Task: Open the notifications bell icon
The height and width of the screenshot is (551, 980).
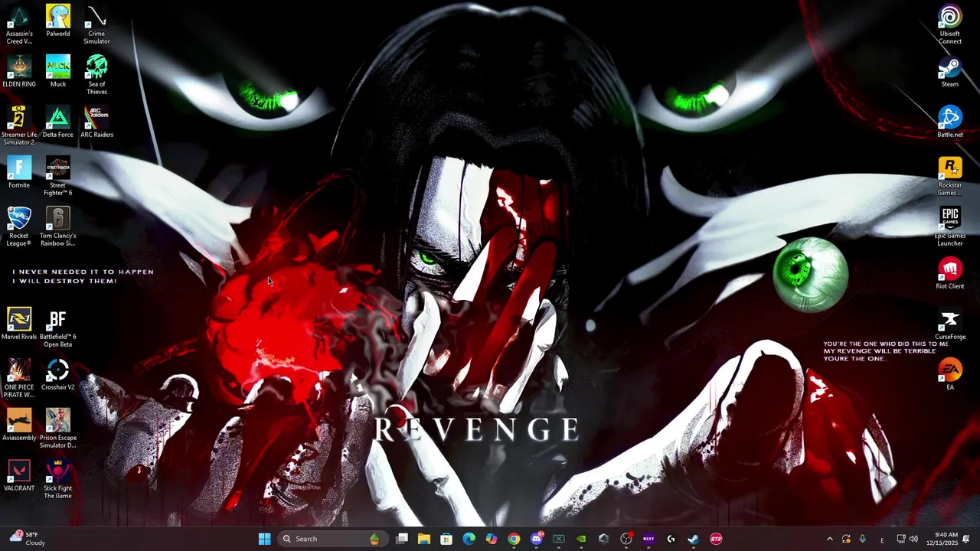Action: click(966, 539)
